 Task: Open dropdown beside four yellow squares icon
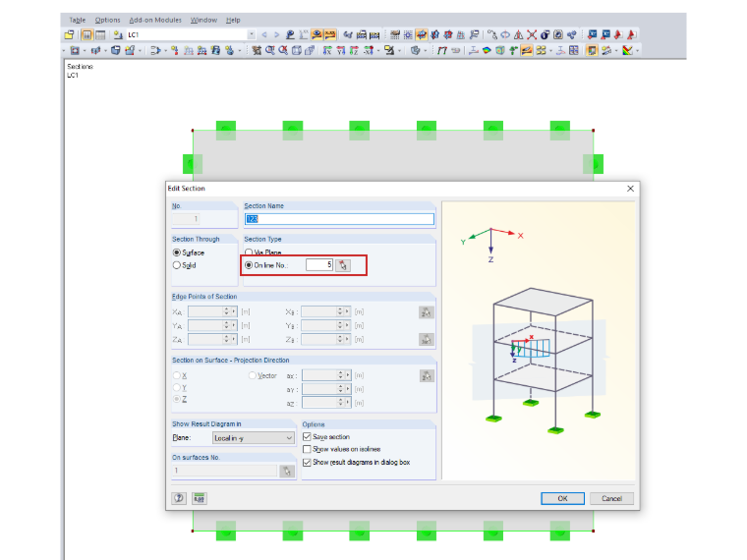(550, 50)
